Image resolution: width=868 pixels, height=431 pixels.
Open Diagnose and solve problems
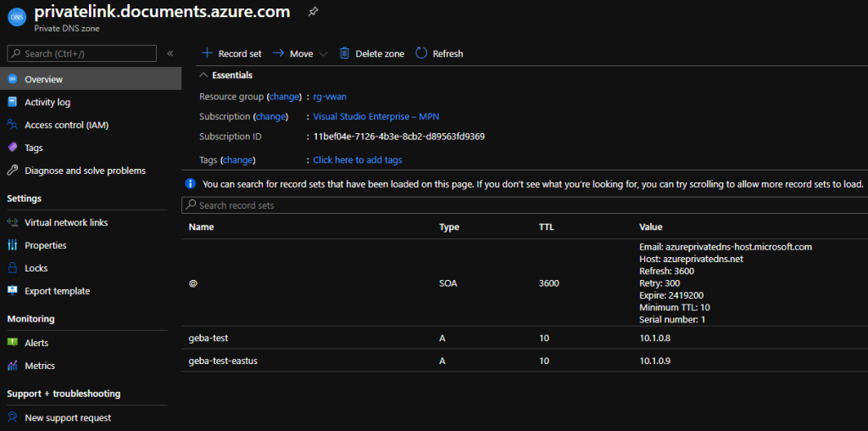point(85,171)
